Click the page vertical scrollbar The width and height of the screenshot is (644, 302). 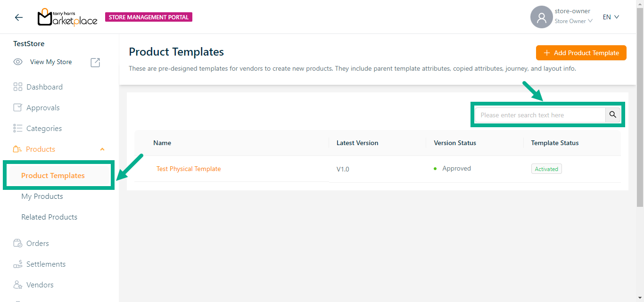click(x=640, y=108)
